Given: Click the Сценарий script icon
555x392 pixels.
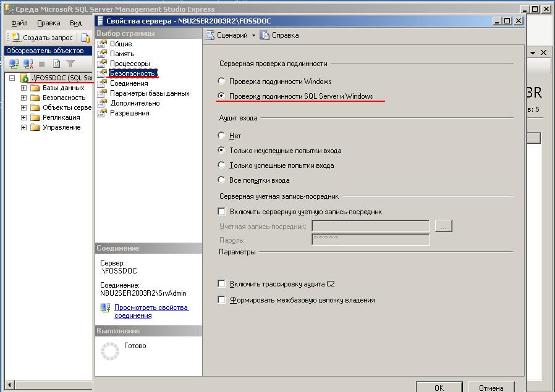Looking at the screenshot, I should 210,35.
